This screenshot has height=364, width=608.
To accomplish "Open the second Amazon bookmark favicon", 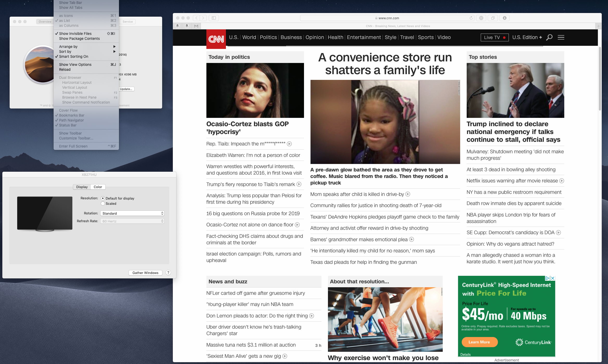I will point(187,26).
